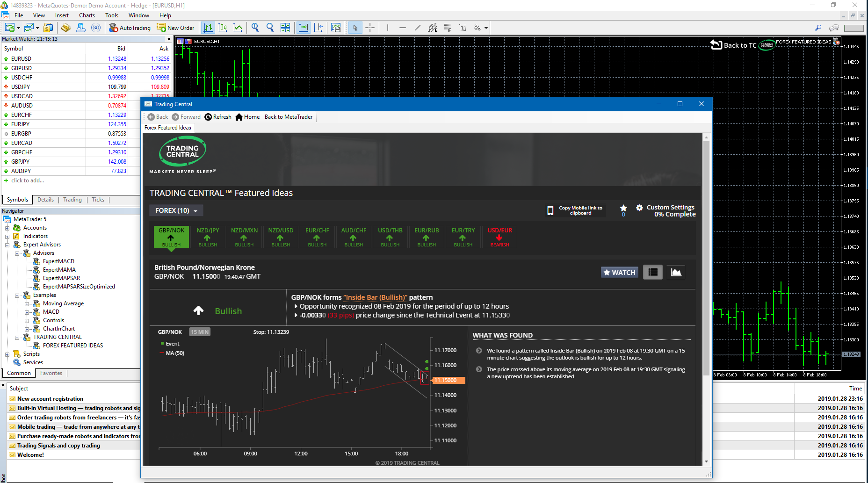Open the FOREX (10) dropdown
This screenshot has height=483, width=868.
[x=176, y=211]
